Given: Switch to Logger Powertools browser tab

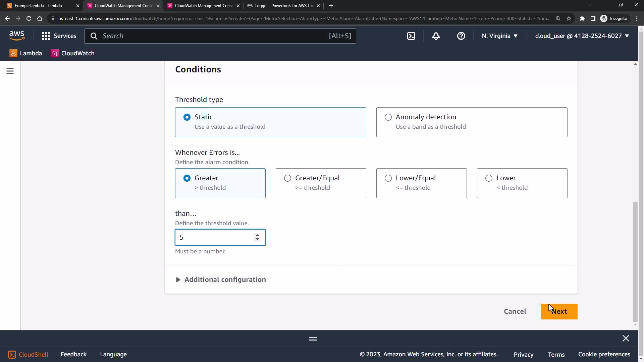Looking at the screenshot, I should coord(283,6).
